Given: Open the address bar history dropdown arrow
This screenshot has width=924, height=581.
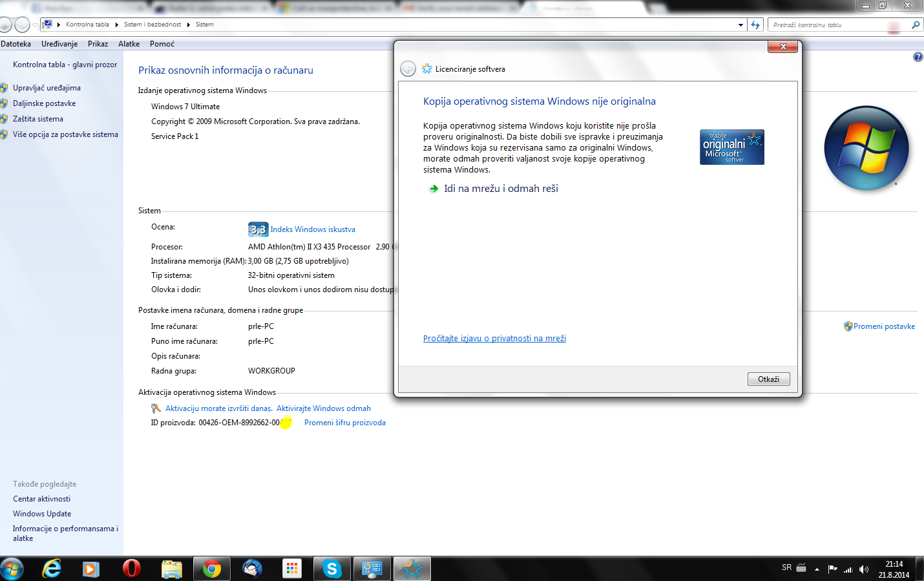Looking at the screenshot, I should (x=740, y=25).
